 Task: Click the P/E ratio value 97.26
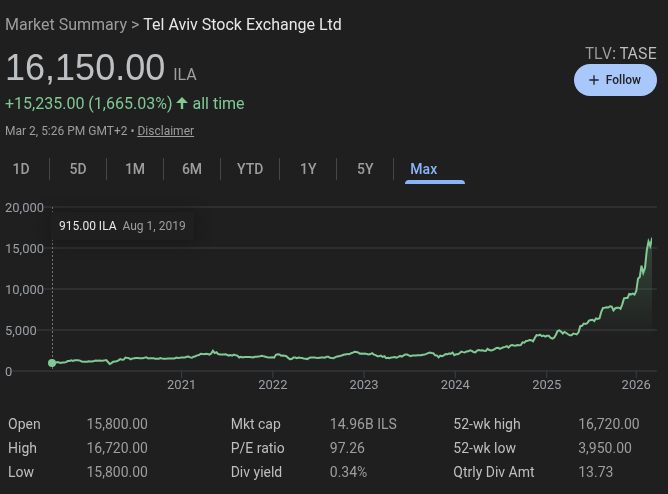pyautogui.click(x=347, y=448)
